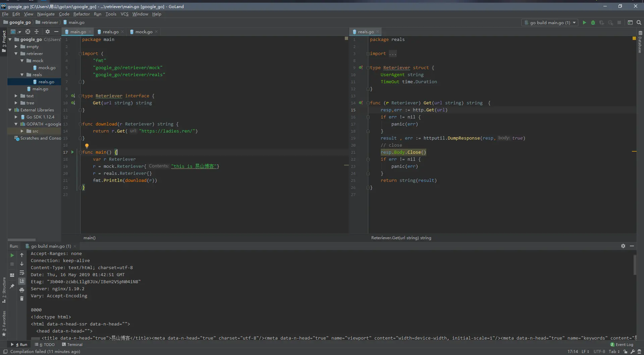
Task: Click the locate current file crosshair icon
Action: pyautogui.click(x=28, y=32)
